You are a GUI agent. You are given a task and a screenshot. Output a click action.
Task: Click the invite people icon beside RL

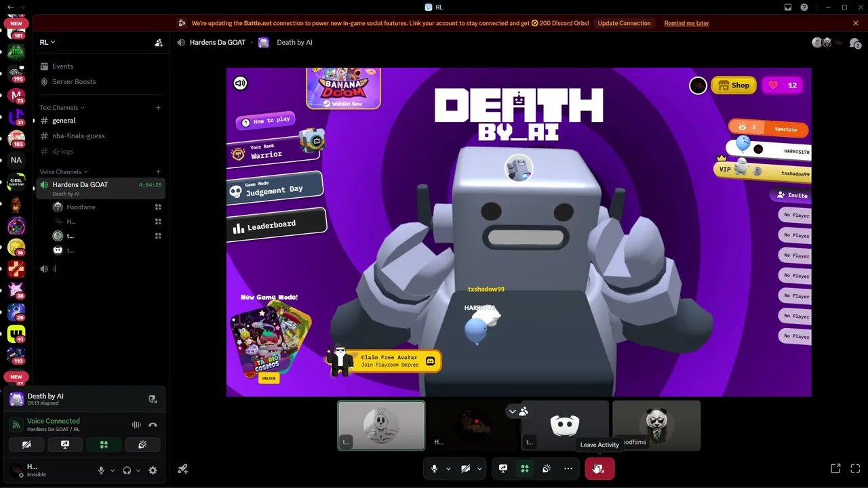pos(159,43)
